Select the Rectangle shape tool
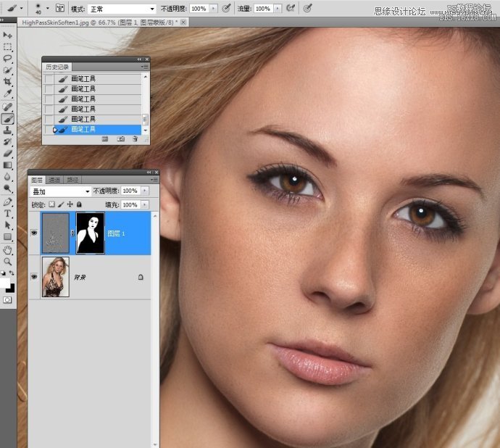 [7, 237]
